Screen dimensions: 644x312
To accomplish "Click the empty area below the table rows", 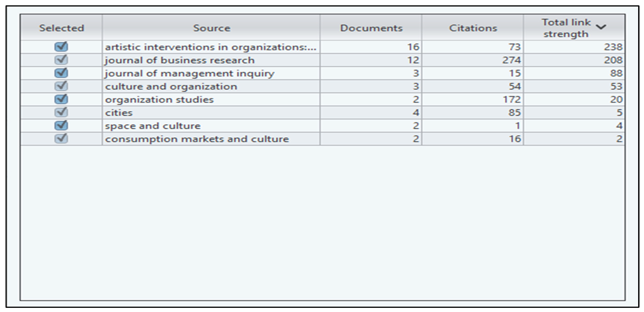I will [x=322, y=222].
